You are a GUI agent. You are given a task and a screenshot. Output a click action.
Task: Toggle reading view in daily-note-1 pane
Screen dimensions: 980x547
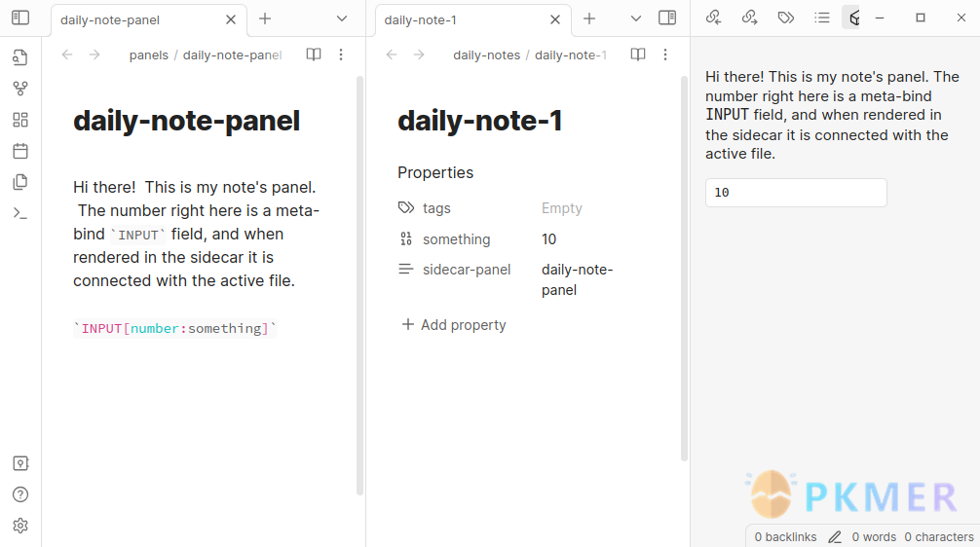[x=638, y=55]
